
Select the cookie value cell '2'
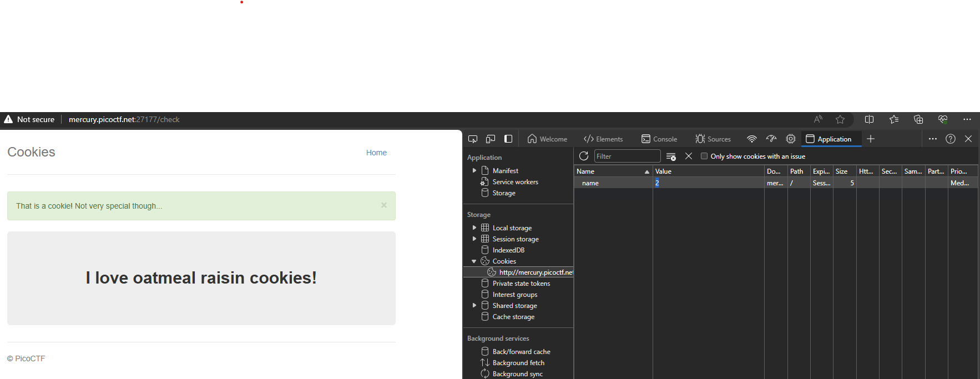click(x=708, y=183)
